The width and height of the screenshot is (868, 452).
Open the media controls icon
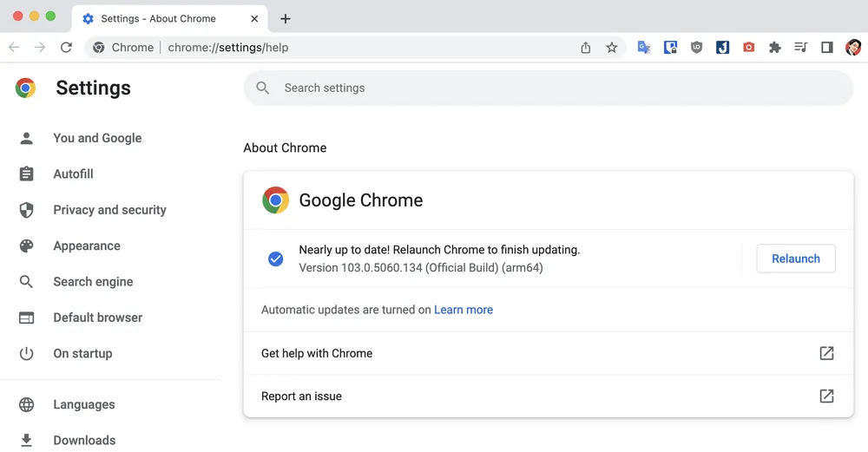[801, 48]
